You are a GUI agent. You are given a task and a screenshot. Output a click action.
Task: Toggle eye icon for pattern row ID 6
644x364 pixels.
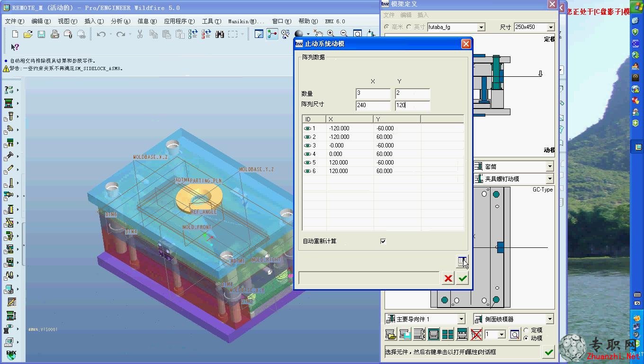click(x=307, y=171)
